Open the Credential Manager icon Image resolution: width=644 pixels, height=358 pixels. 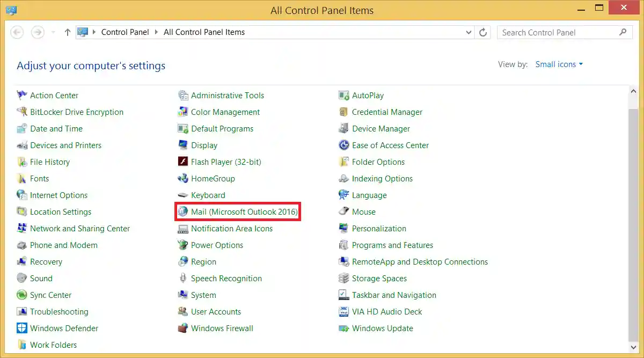(x=343, y=112)
